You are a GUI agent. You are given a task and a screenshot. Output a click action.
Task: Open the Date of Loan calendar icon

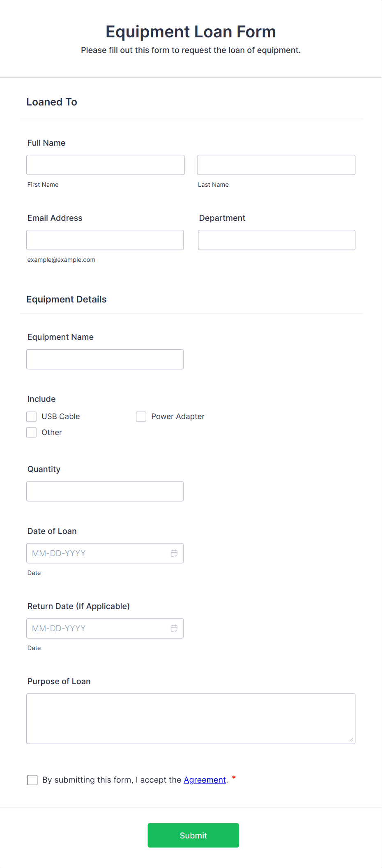174,553
